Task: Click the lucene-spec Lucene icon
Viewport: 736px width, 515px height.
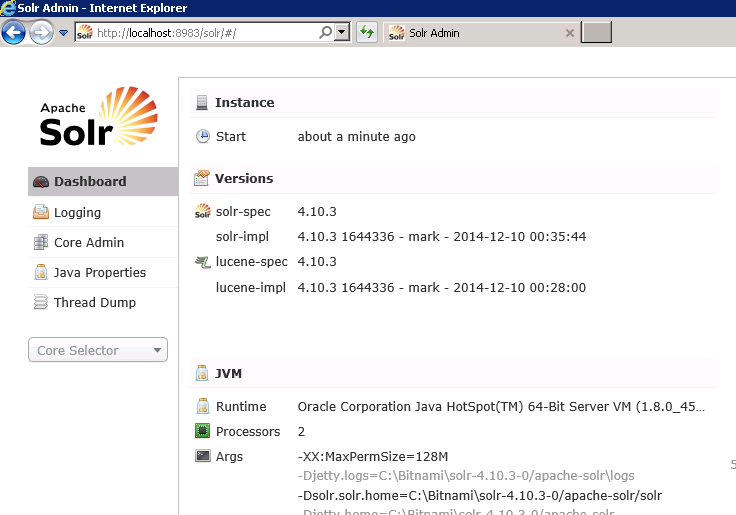Action: click(203, 262)
